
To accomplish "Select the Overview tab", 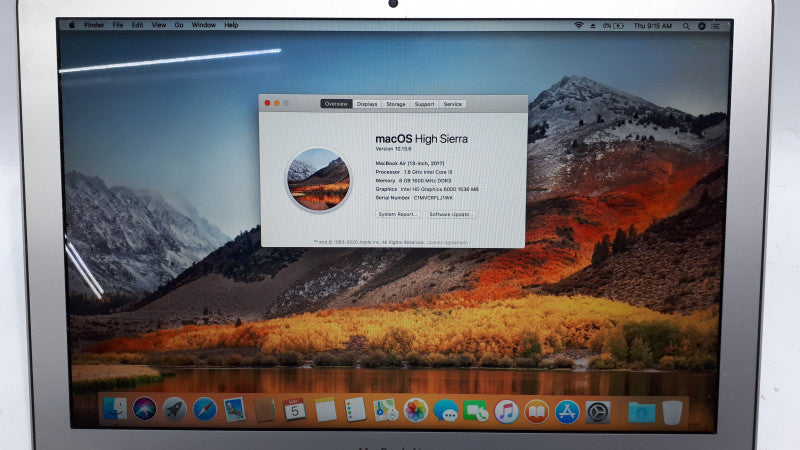I will [x=336, y=104].
